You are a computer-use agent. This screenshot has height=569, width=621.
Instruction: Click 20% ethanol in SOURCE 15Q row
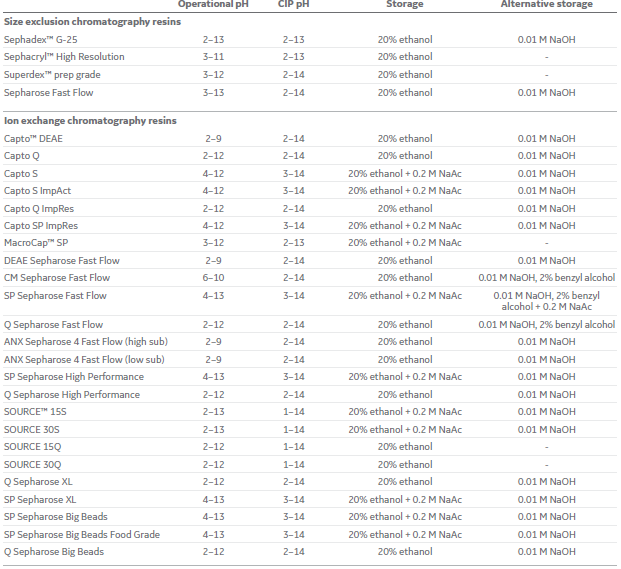(x=405, y=447)
